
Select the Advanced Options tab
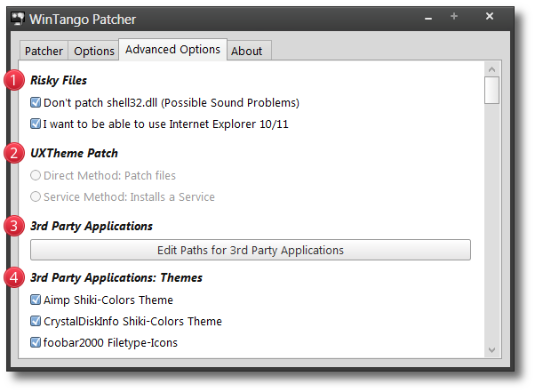pyautogui.click(x=172, y=50)
